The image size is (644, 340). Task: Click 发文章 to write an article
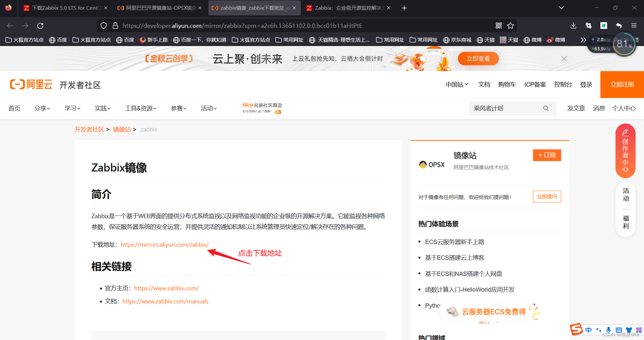click(x=576, y=108)
